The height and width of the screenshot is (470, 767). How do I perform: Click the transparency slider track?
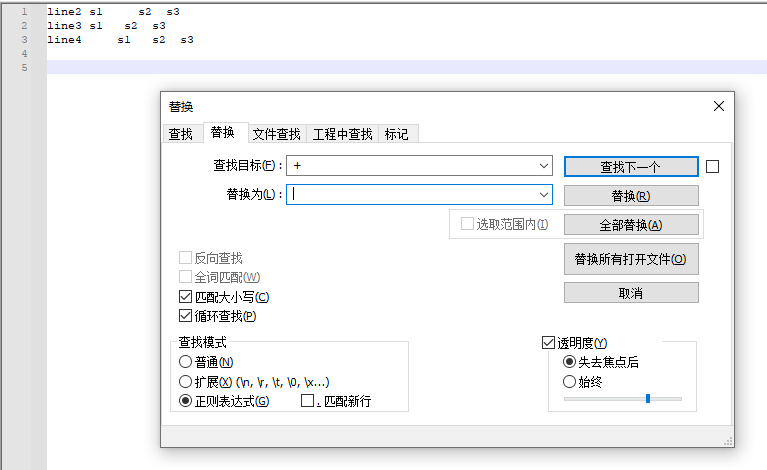(x=622, y=398)
